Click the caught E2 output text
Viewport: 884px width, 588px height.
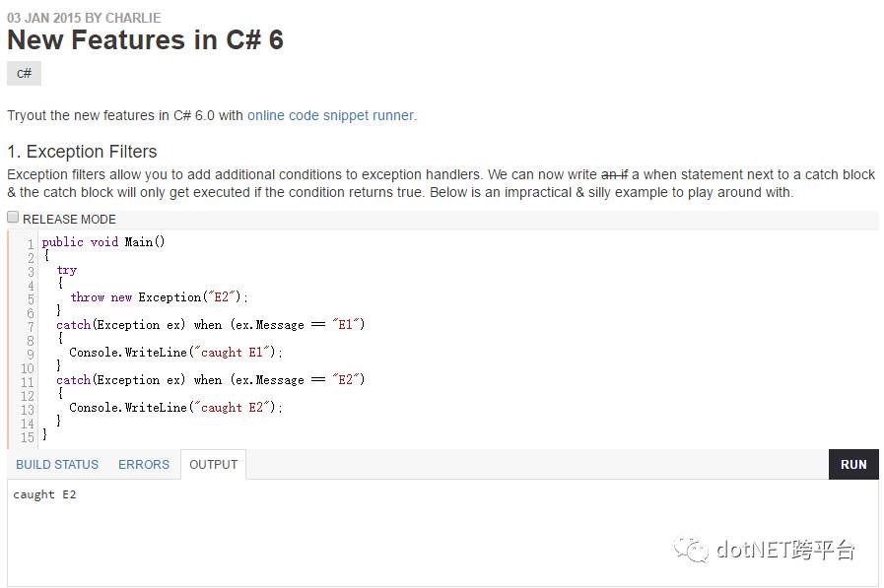coord(44,494)
